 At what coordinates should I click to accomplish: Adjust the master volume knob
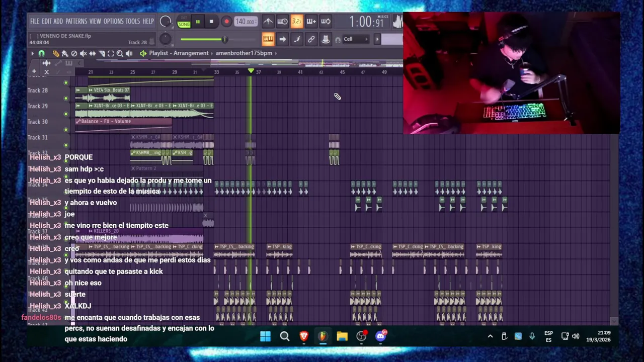(x=165, y=22)
